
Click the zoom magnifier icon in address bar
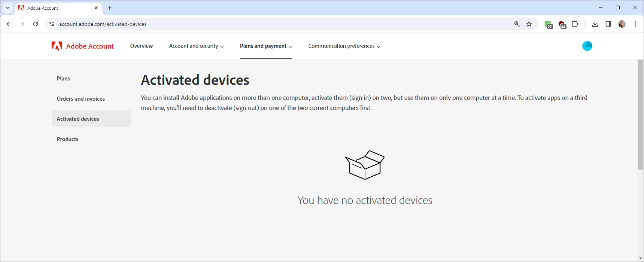point(517,24)
